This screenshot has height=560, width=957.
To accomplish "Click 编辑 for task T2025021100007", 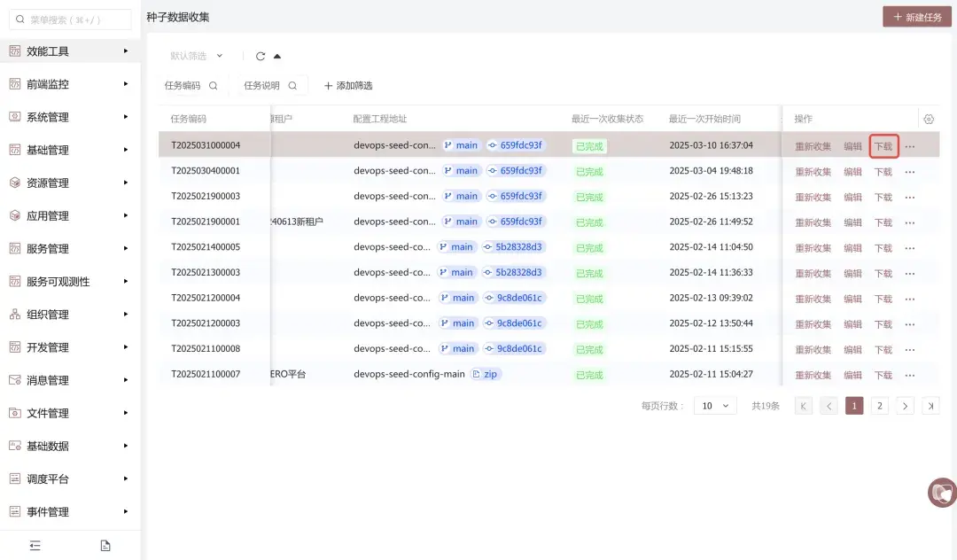I will click(x=852, y=375).
